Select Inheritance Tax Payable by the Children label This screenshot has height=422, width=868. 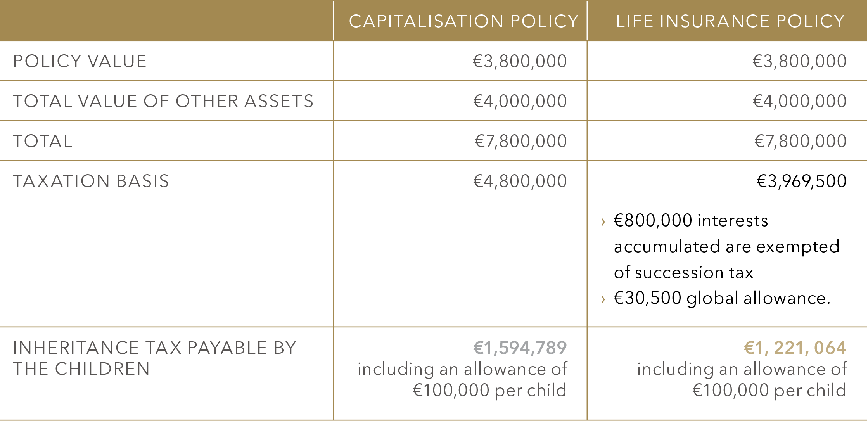tap(154, 358)
